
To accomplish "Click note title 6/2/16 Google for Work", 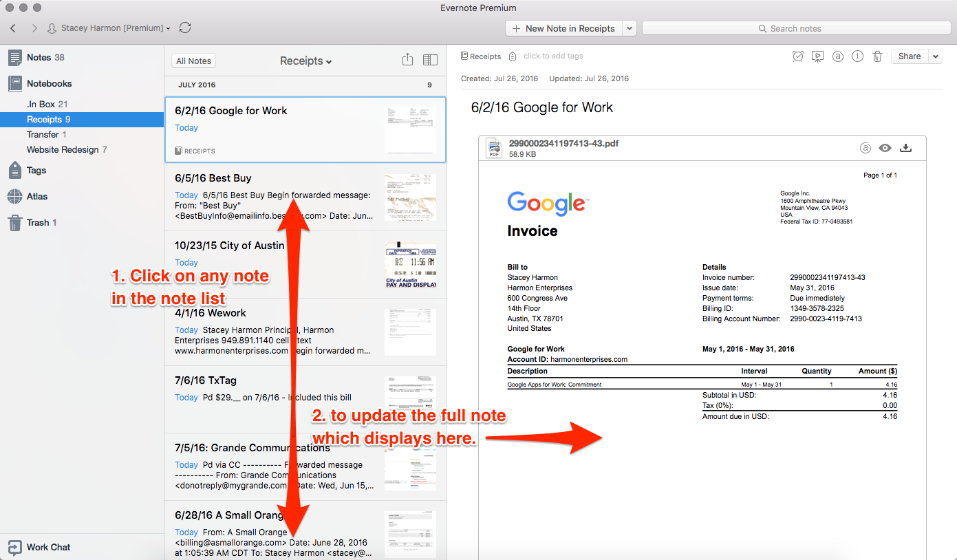I will point(542,107).
